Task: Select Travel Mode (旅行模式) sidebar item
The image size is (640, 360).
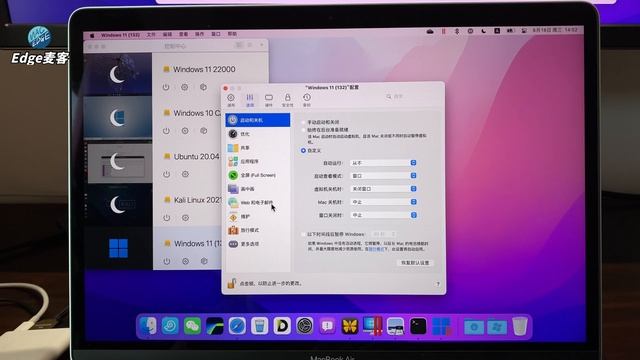Action: pos(258,230)
